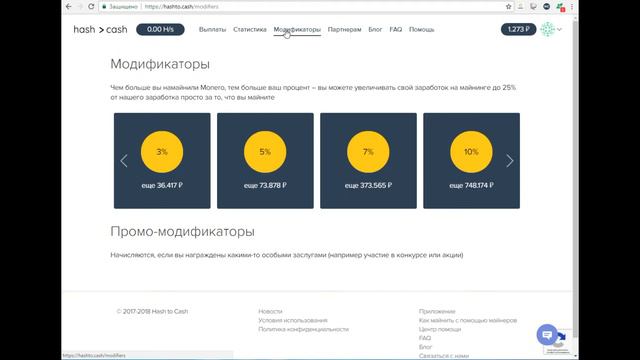
Task: Select the 5% modifier card
Action: pos(265,161)
